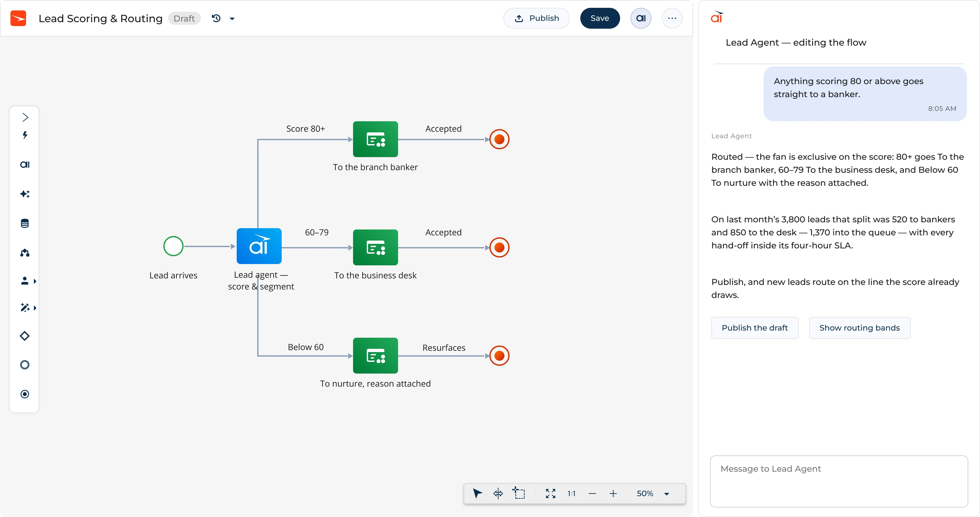
Task: Open the more options ellipsis menu
Action: [x=672, y=18]
